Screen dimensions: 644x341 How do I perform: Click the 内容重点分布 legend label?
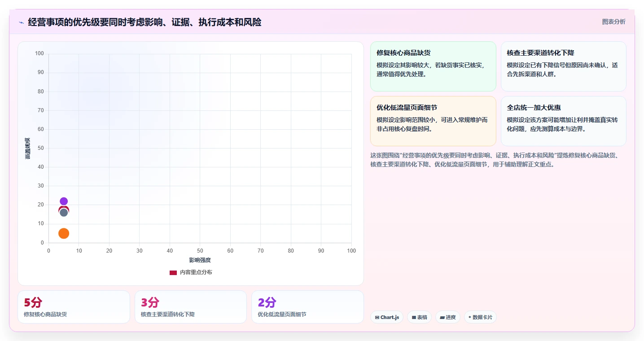pyautogui.click(x=196, y=272)
